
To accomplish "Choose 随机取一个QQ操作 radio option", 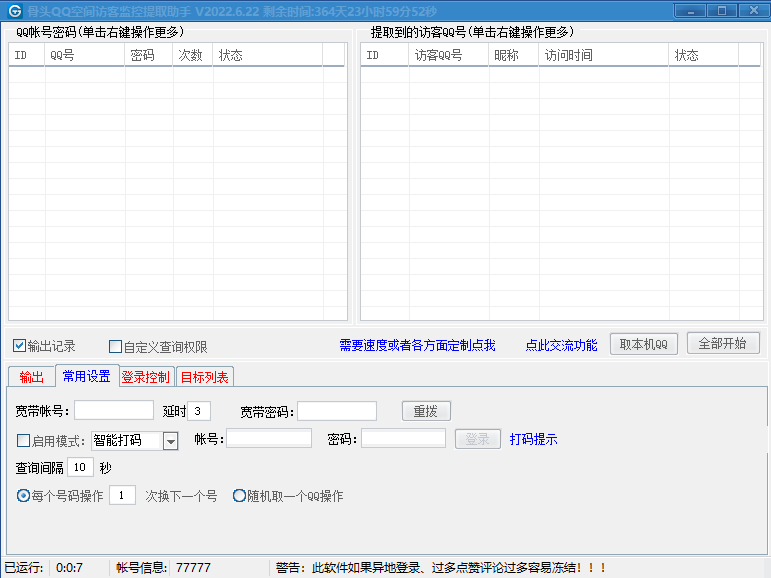I will 239,496.
